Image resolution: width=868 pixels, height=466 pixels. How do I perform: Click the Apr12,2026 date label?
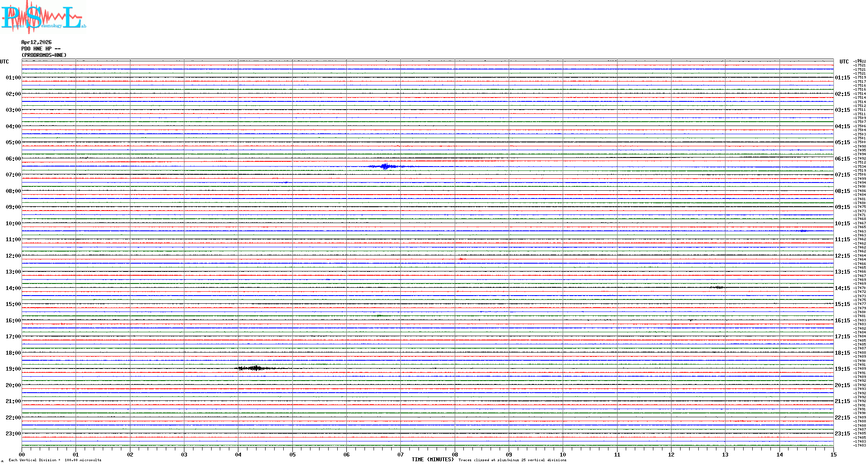coord(36,42)
